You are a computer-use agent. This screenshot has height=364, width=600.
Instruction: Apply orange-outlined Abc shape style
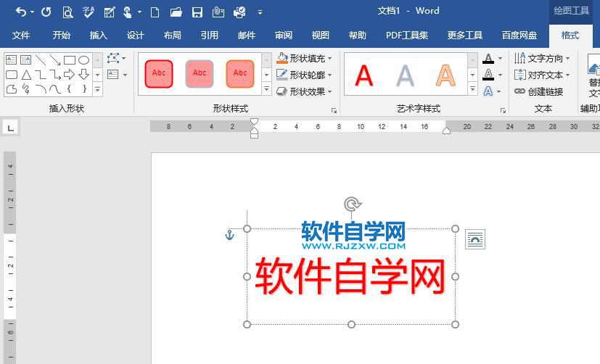pos(240,73)
